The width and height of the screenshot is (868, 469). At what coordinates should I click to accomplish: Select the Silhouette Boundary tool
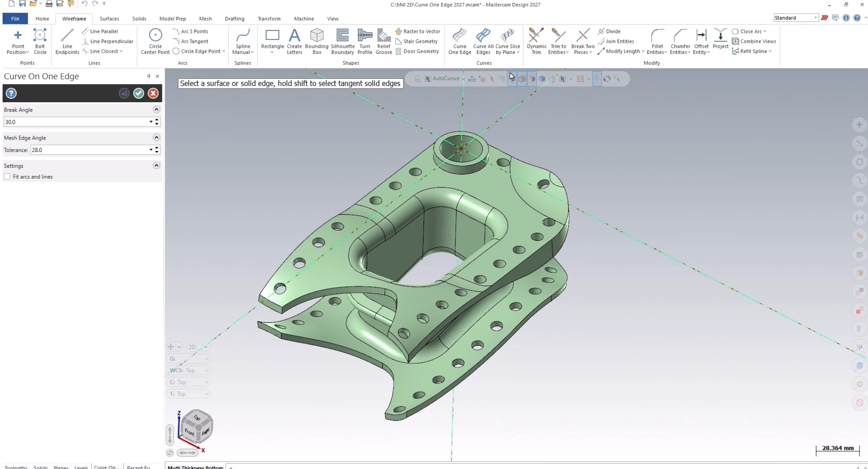342,42
